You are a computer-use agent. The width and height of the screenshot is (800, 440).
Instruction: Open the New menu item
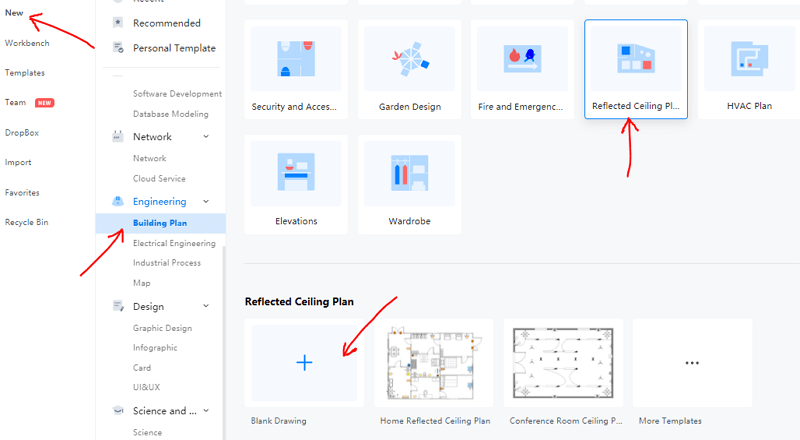tap(14, 13)
